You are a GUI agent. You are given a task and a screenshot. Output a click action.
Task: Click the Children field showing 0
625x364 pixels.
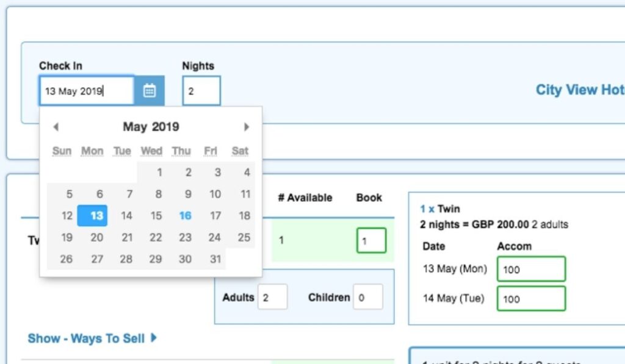368,297
